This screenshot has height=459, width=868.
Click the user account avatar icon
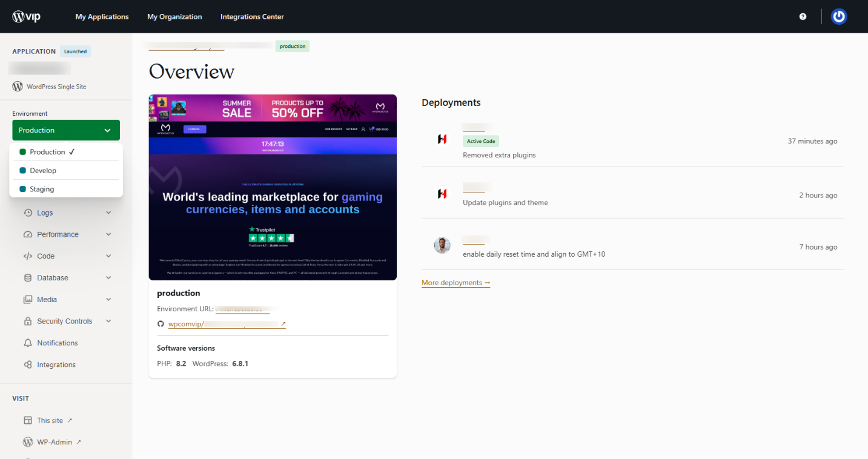tap(838, 16)
